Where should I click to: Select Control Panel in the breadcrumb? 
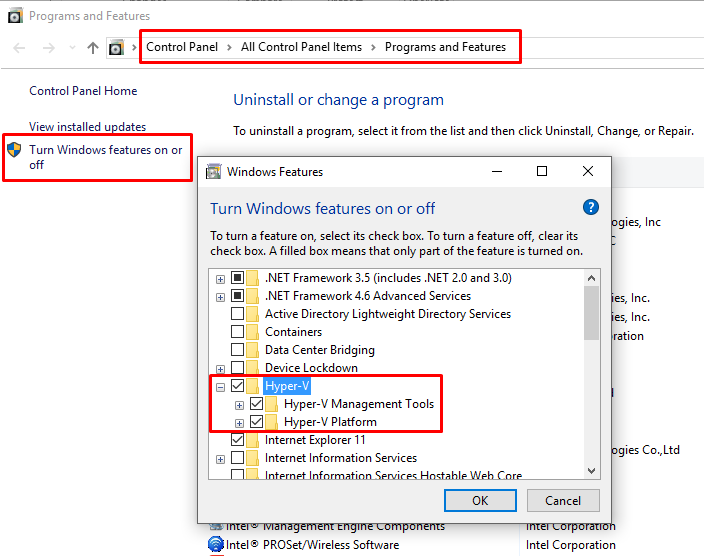tap(182, 47)
